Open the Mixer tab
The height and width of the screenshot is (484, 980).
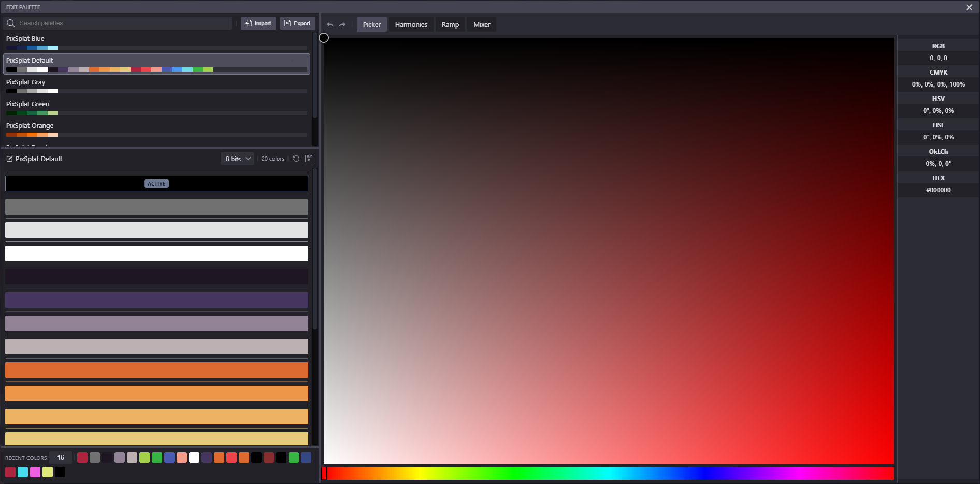(482, 24)
